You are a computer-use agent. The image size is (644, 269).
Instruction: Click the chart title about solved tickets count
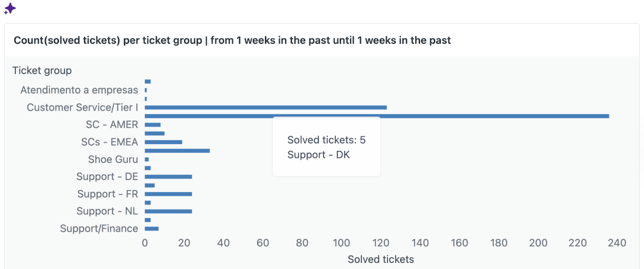[x=232, y=40]
